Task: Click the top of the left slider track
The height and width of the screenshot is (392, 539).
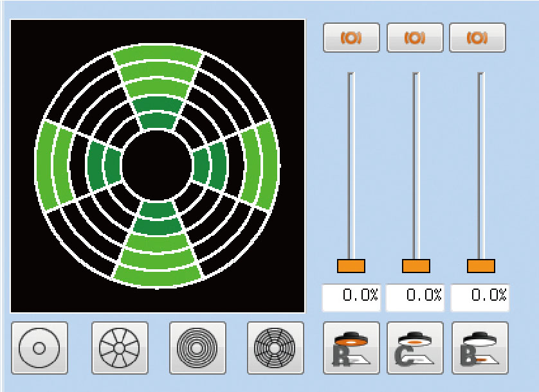Action: tap(351, 77)
